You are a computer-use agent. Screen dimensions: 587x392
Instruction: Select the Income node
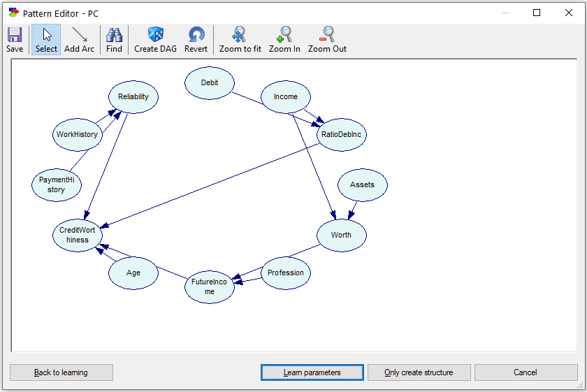point(286,97)
